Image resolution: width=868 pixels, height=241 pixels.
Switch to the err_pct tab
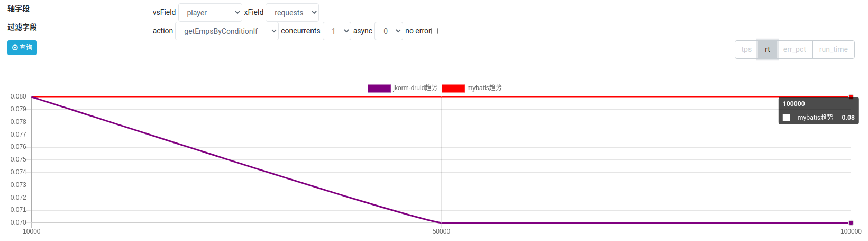[x=794, y=49]
